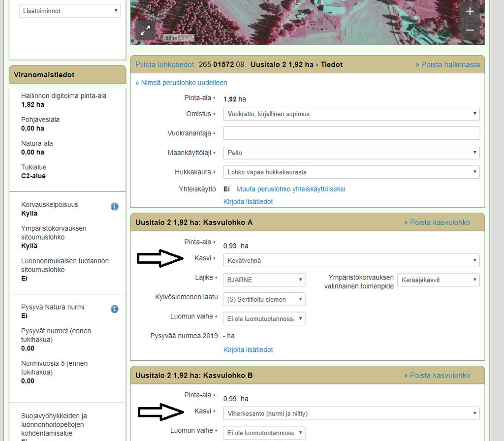This screenshot has width=504, height=441.
Task: Open the Kerääjäkasvit toimenpide dropdown
Action: coord(439,280)
